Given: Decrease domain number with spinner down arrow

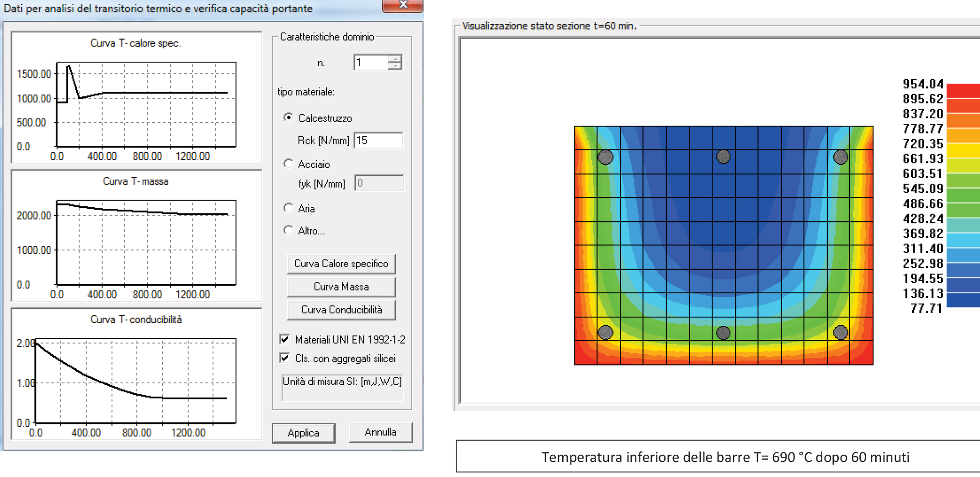Looking at the screenshot, I should (395, 66).
